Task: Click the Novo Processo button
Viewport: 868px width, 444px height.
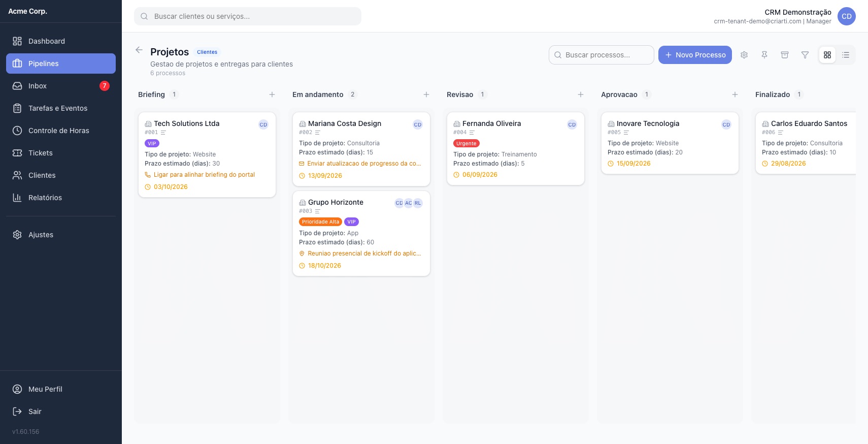Action: coord(695,55)
